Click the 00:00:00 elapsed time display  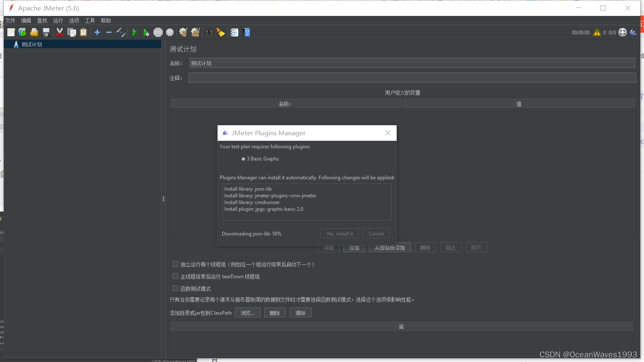[581, 33]
